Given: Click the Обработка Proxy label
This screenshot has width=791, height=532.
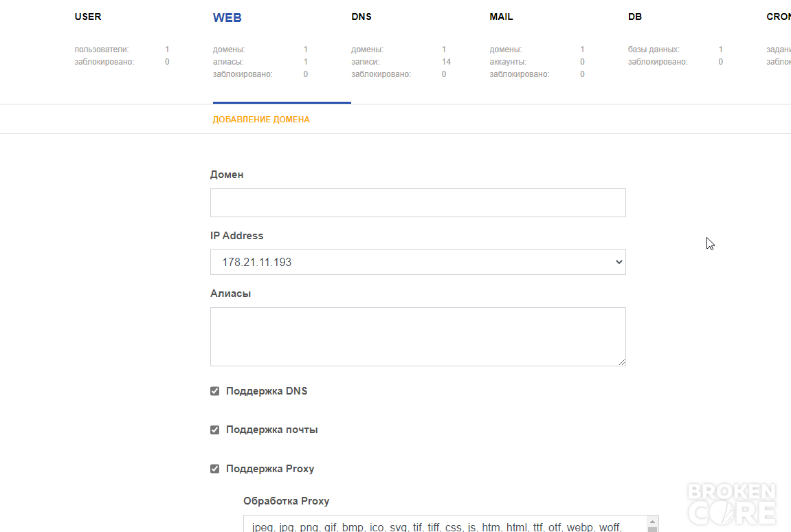Looking at the screenshot, I should pyautogui.click(x=286, y=501).
